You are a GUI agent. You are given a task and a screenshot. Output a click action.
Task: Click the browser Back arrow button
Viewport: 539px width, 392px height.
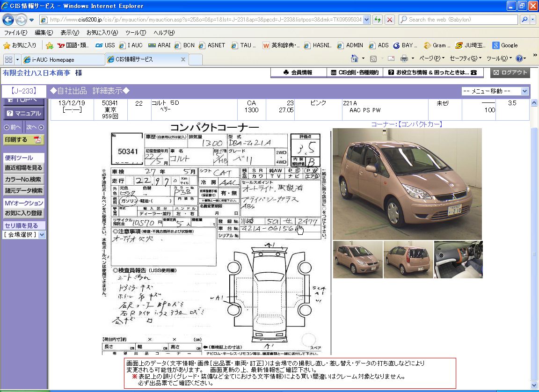(x=8, y=20)
